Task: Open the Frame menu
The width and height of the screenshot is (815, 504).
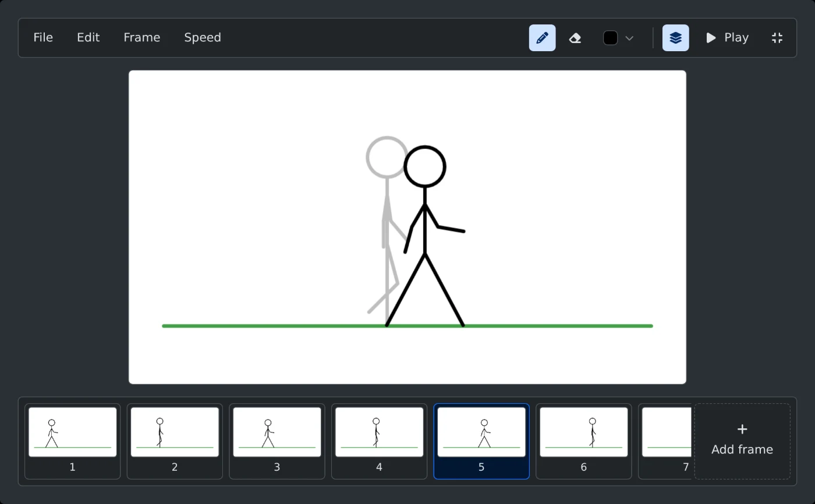Action: pyautogui.click(x=141, y=37)
